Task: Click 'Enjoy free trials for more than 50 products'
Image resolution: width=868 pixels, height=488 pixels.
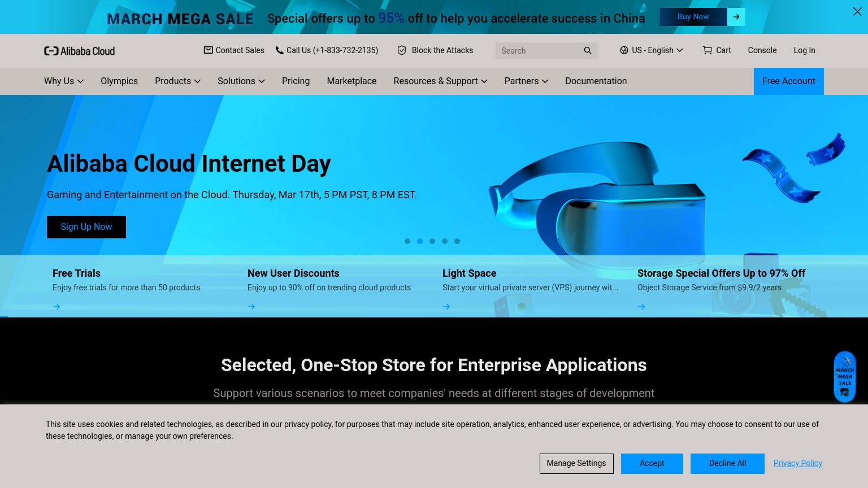Action: [x=126, y=287]
